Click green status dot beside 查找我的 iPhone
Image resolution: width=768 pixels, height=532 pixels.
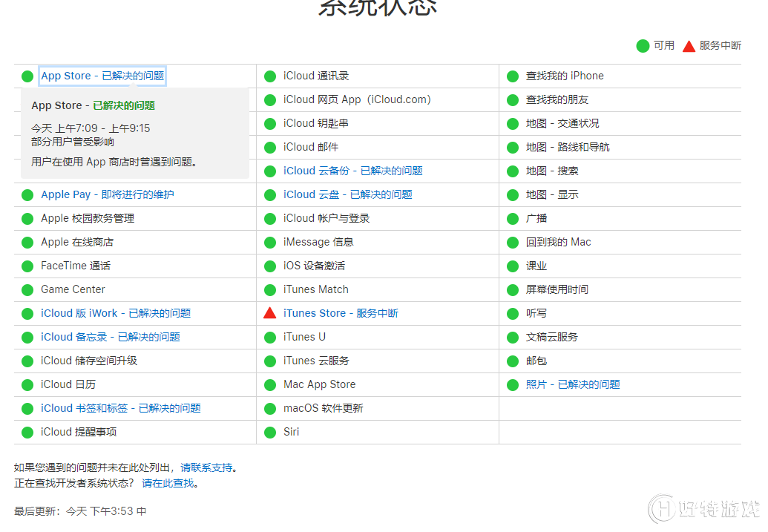coord(512,76)
